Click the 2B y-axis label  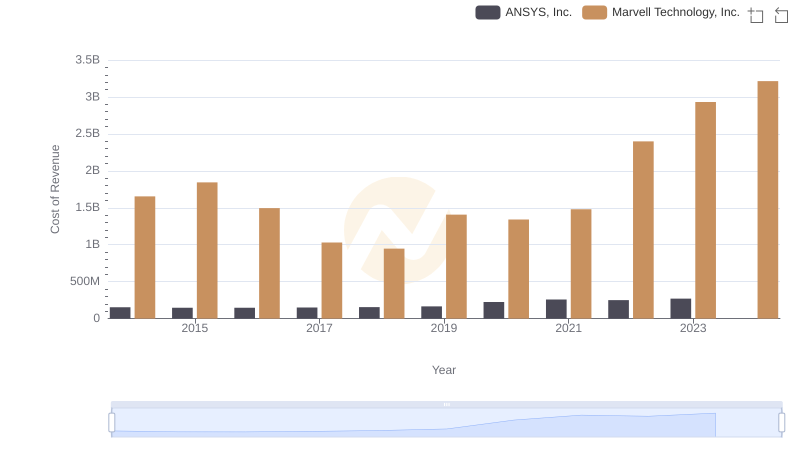coord(92,170)
